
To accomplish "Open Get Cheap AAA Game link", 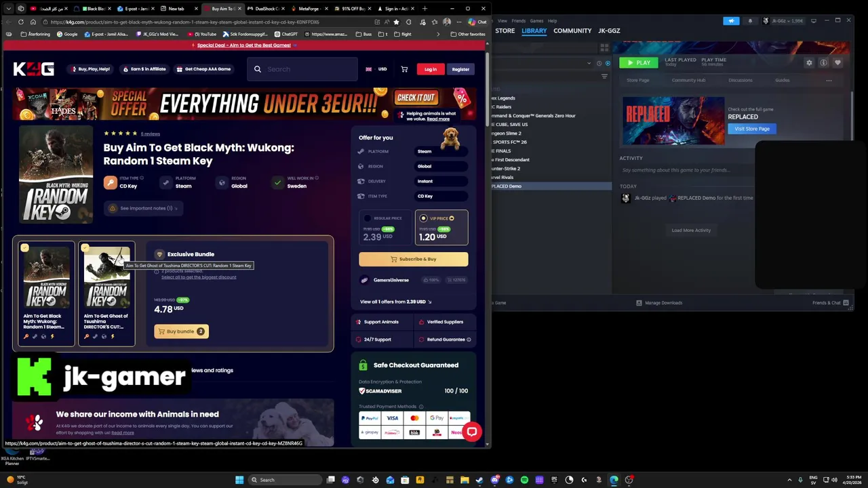I will click(203, 69).
